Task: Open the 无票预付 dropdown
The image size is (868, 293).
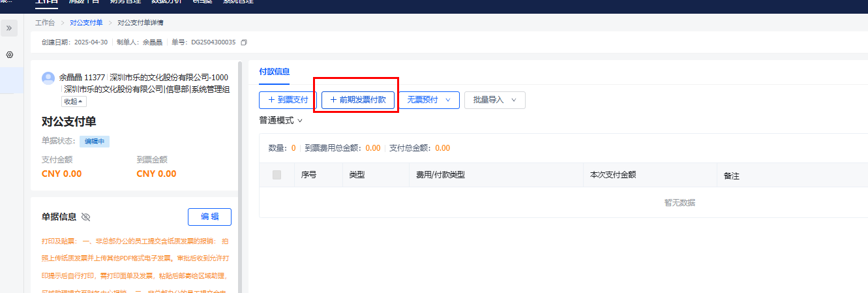Action: click(x=428, y=100)
